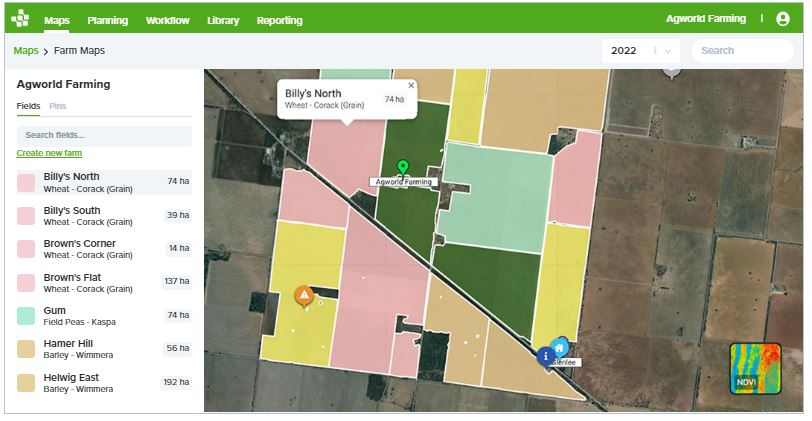Open the user profile account icon
The image size is (812, 421).
tap(781, 19)
